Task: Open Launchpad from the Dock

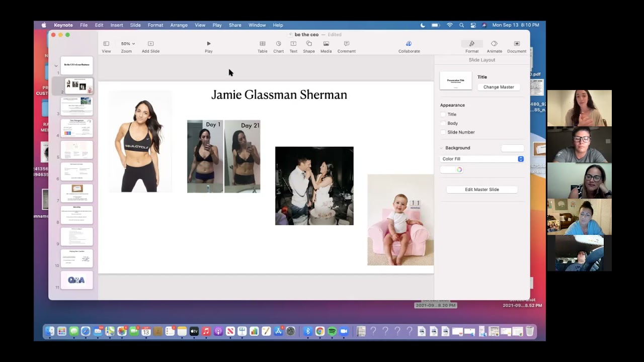Action: coord(61,331)
